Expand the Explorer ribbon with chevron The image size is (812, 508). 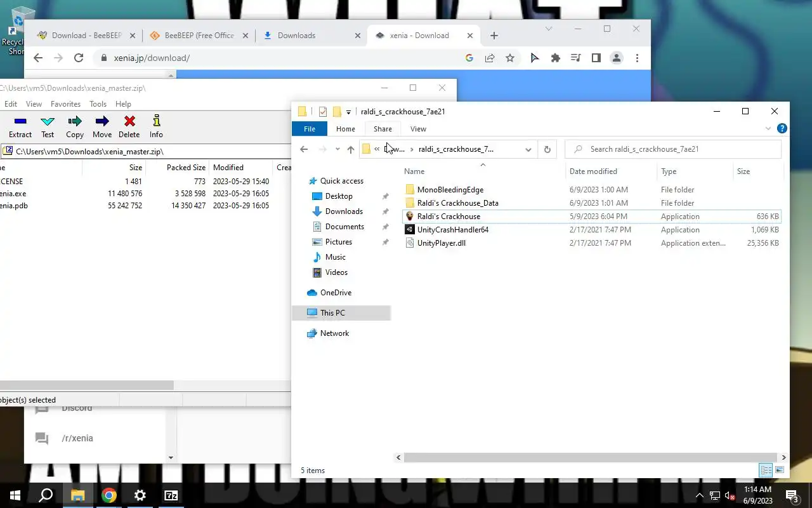pyautogui.click(x=768, y=129)
